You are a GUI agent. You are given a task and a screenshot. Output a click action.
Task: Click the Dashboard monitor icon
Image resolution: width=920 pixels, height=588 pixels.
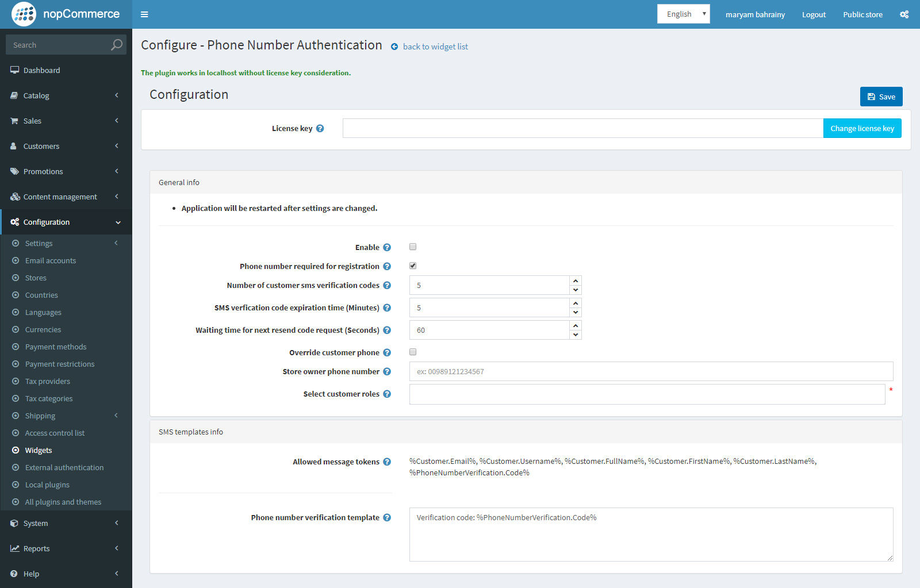pyautogui.click(x=14, y=70)
